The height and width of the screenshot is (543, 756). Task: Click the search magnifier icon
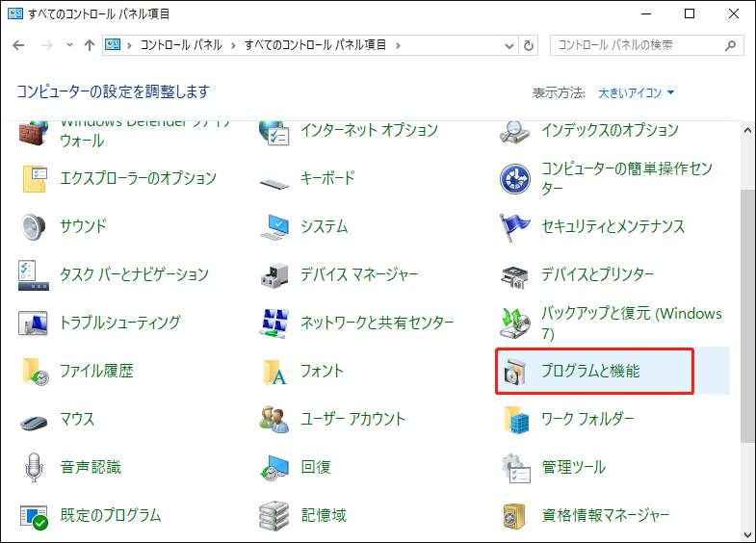coord(730,45)
